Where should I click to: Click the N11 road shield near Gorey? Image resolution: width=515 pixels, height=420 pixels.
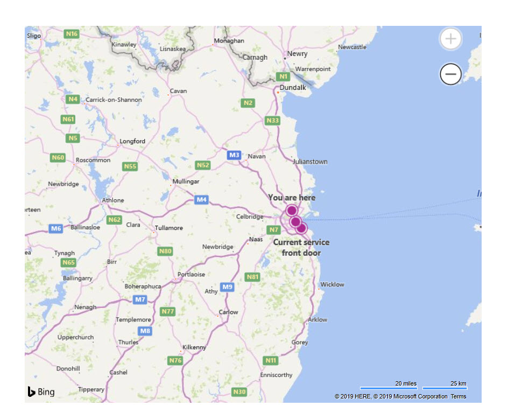[x=271, y=361]
